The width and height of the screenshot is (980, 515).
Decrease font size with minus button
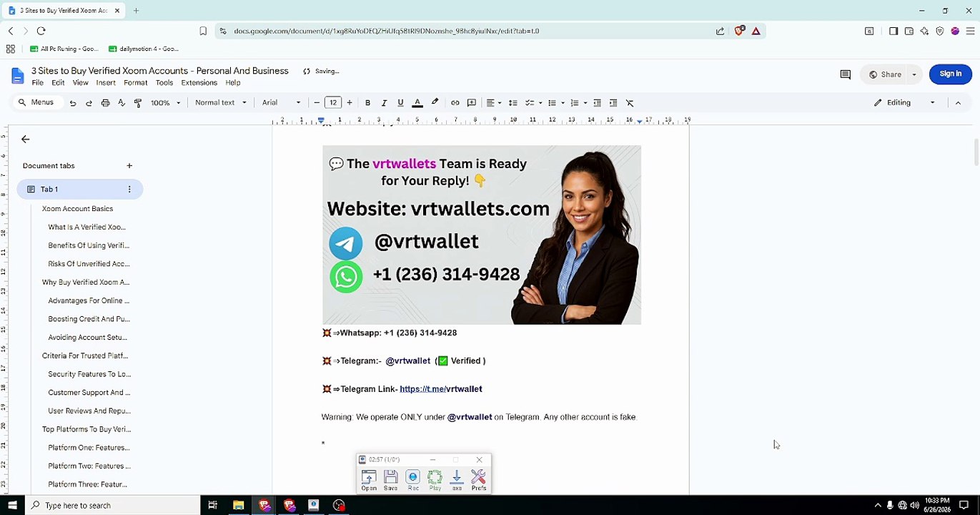(317, 103)
